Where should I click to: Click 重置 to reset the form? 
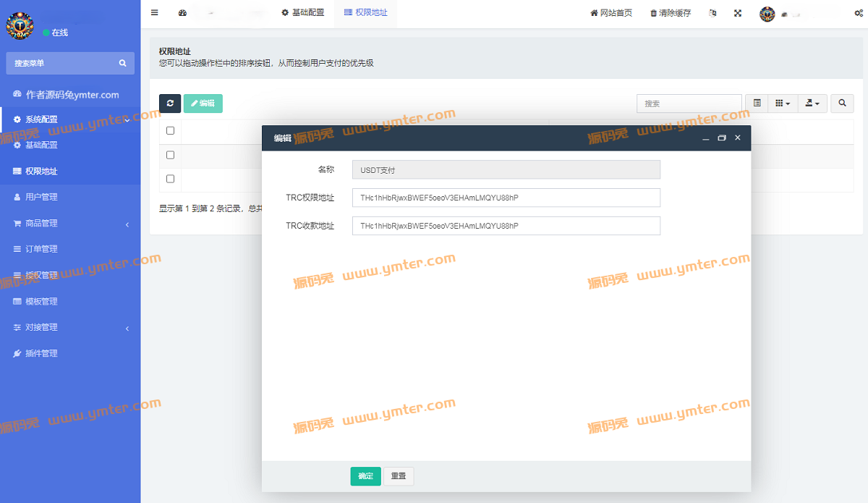coord(399,476)
